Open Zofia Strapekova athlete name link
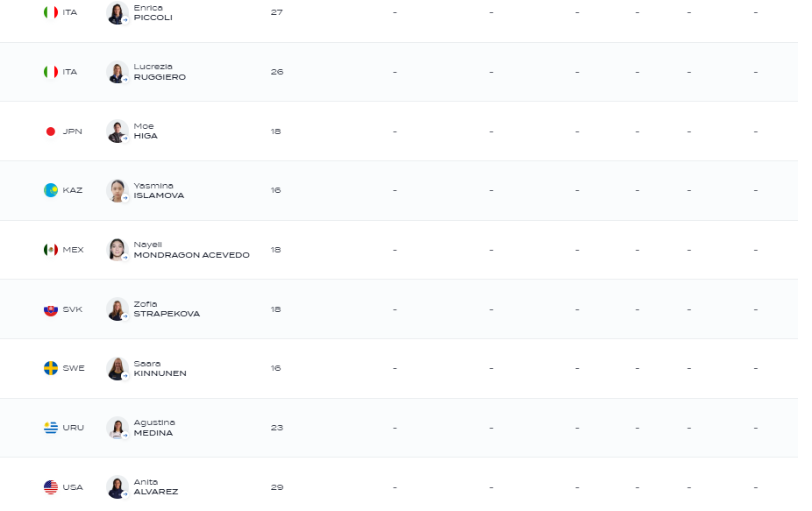Image resolution: width=812 pixels, height=511 pixels. [x=167, y=309]
